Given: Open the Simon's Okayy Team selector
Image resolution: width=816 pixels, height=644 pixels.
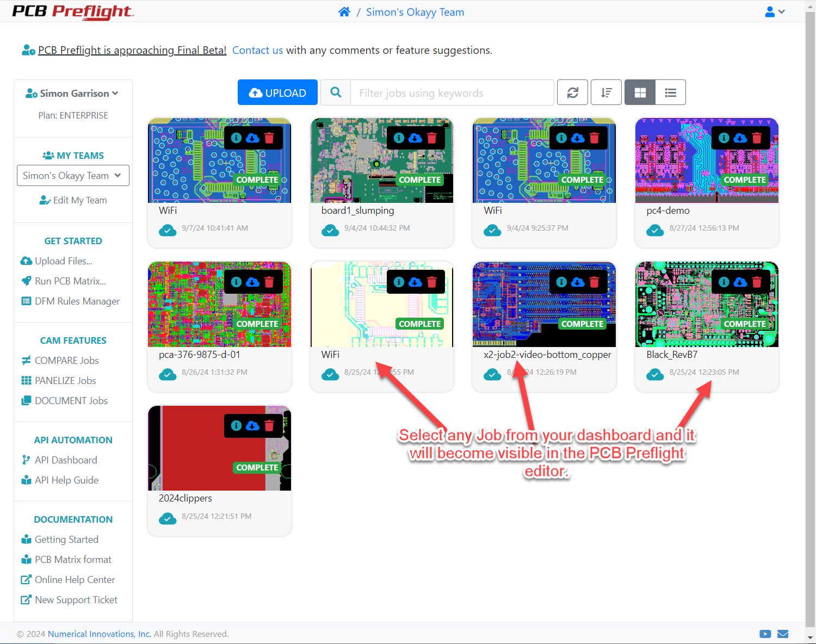Looking at the screenshot, I should click(73, 176).
